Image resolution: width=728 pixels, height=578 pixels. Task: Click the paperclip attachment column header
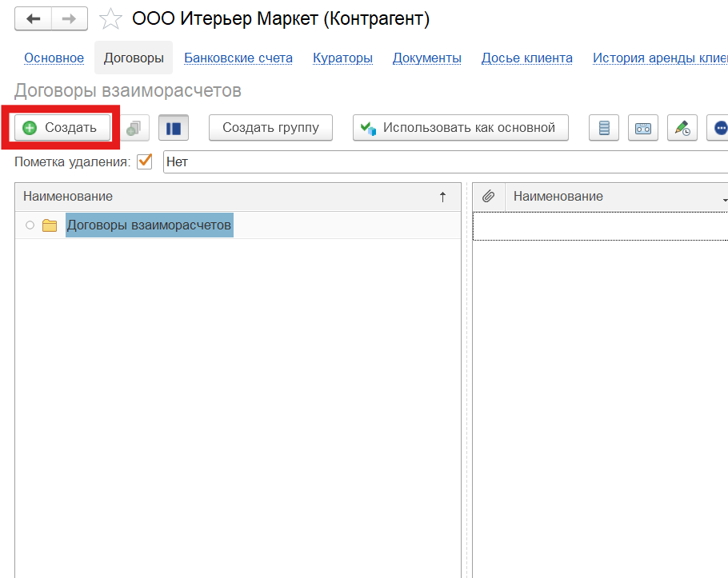[x=489, y=197]
